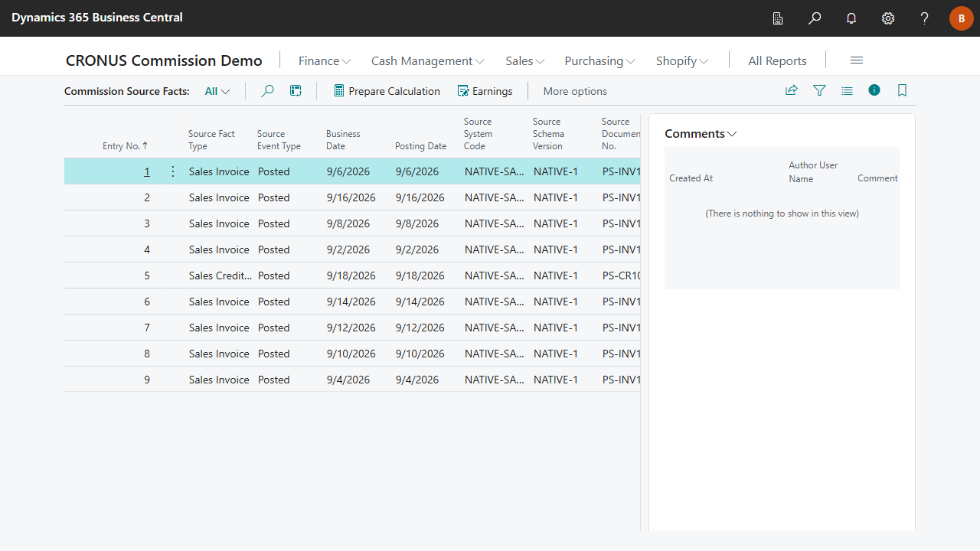The height and width of the screenshot is (551, 980).
Task: Open the Purchasing menu
Action: click(600, 60)
